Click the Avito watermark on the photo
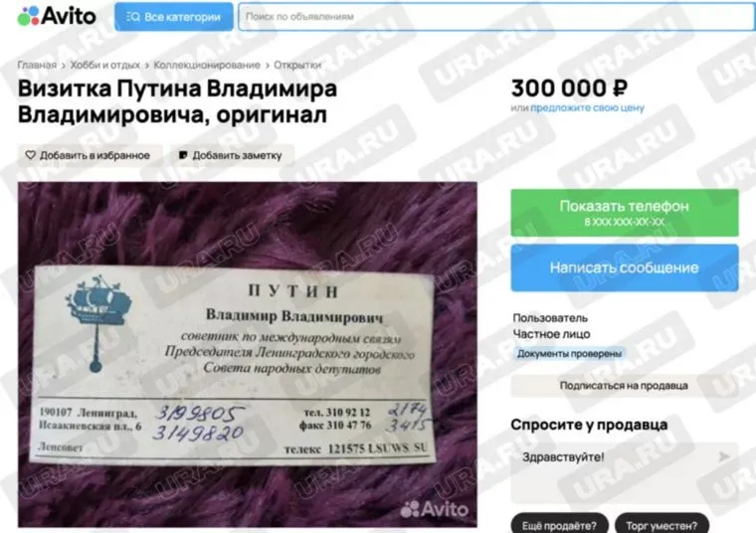 coord(434,509)
